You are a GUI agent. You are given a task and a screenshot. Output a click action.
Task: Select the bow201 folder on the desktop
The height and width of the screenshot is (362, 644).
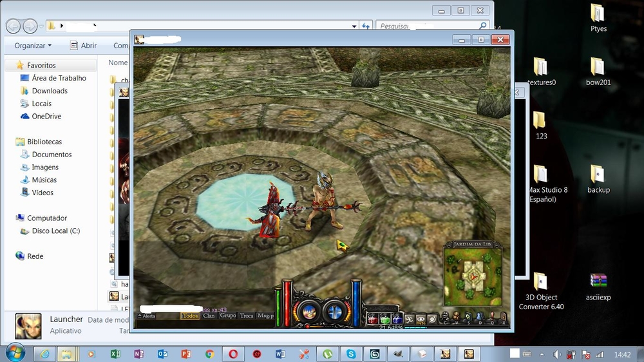pos(598,72)
